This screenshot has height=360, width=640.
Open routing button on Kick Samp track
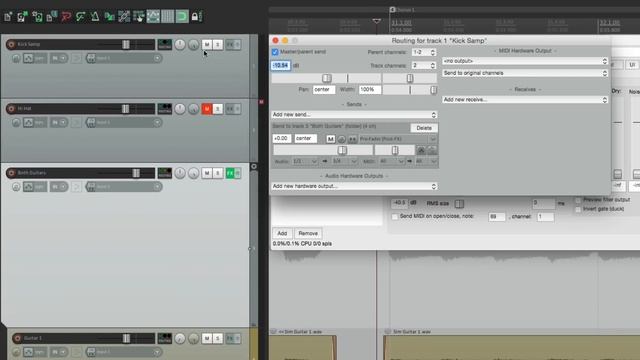(165, 44)
